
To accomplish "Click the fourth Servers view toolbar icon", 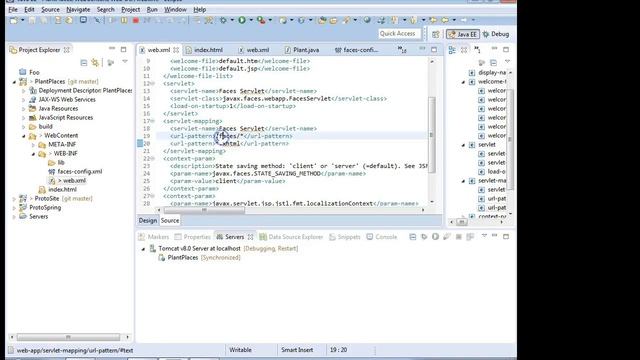I will [x=447, y=237].
